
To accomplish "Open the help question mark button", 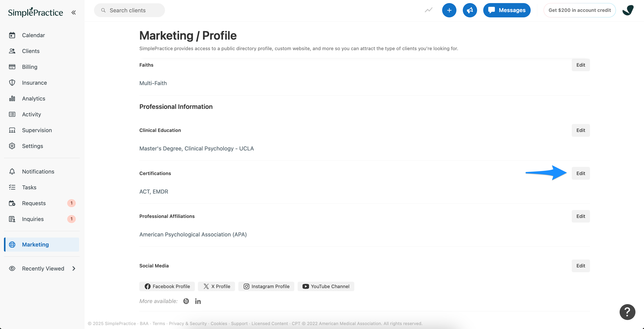I will 627,312.
